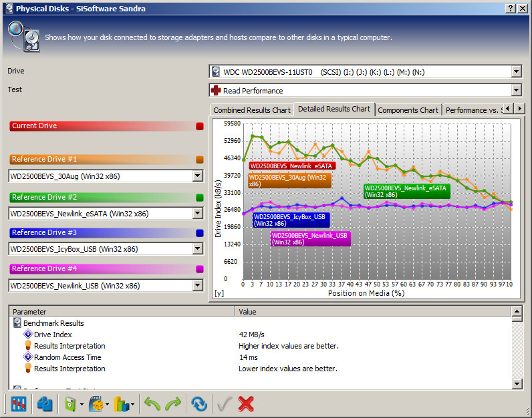
Task: Toggle the Reference Drive #3 blue box
Action: (x=199, y=233)
